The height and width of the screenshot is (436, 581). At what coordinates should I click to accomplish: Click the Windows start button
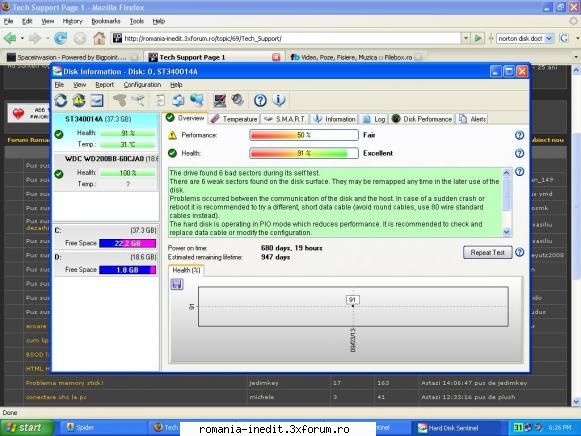[x=26, y=428]
